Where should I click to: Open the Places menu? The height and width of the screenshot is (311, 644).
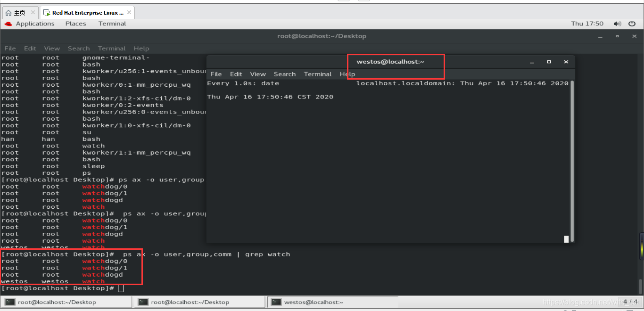coord(76,24)
